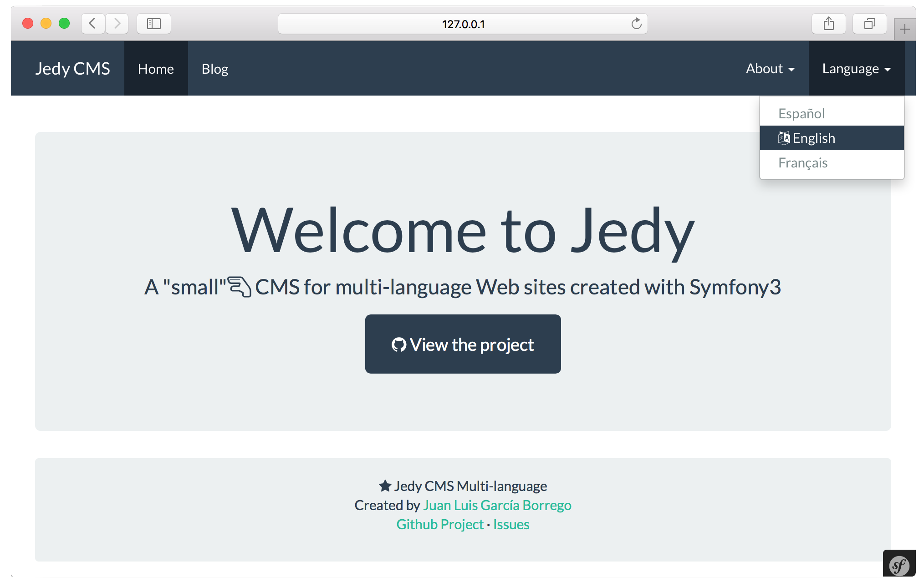Click the browser back arrow
Viewport: 924px width, 587px height.
point(93,24)
